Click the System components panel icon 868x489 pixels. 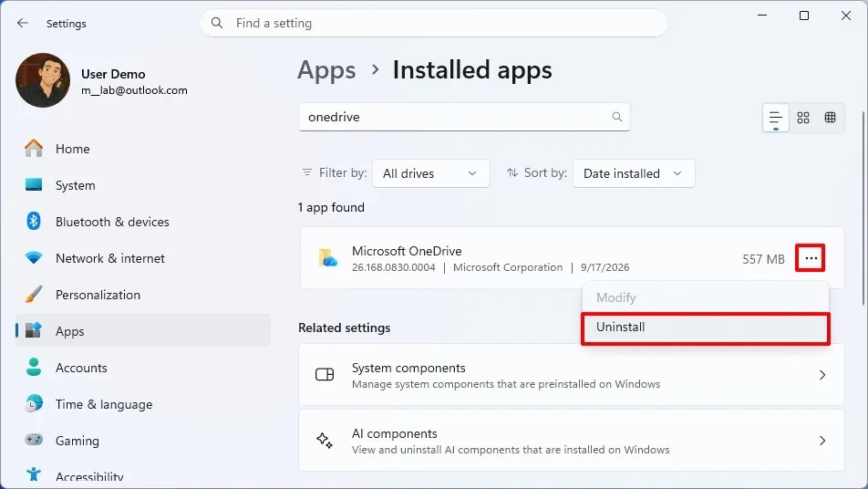(325, 375)
